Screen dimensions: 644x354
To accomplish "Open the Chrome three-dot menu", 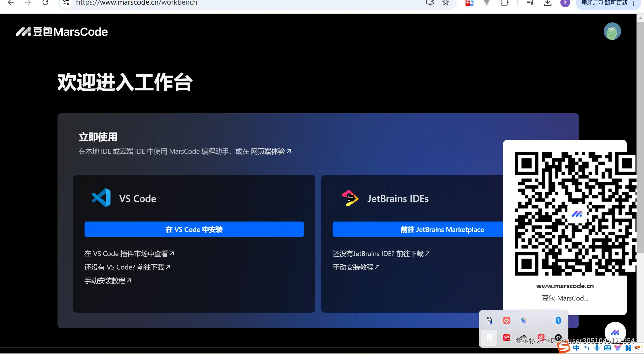I will (634, 3).
